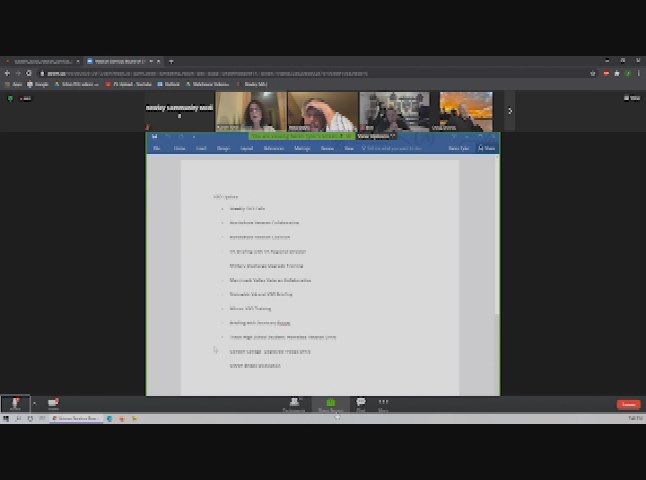Select the sunset participant thumbnail
The width and height of the screenshot is (646, 480).
pyautogui.click(x=463, y=111)
